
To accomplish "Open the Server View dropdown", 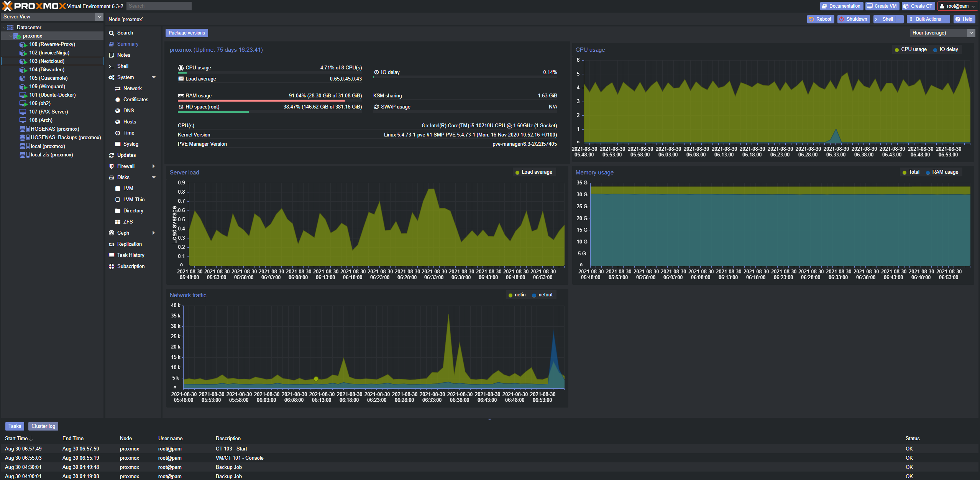I will click(99, 16).
